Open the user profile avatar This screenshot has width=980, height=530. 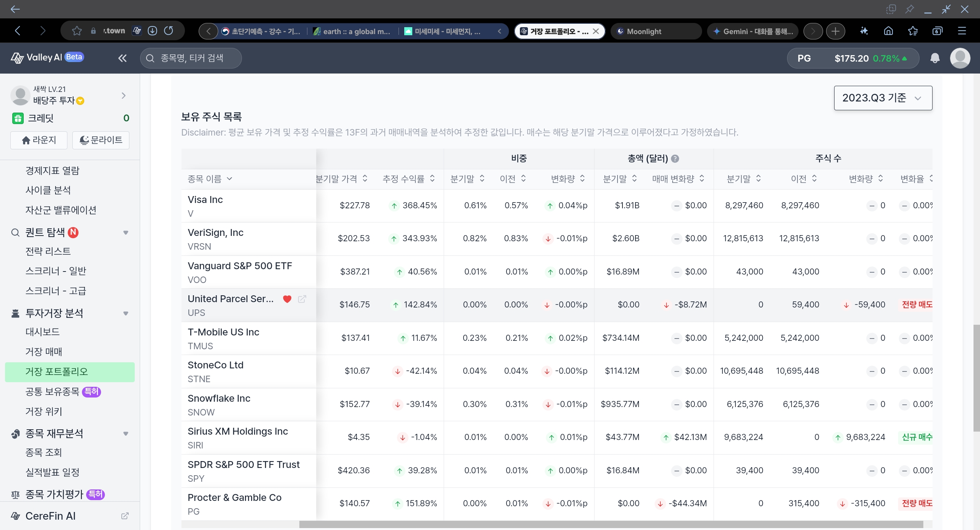coord(960,58)
